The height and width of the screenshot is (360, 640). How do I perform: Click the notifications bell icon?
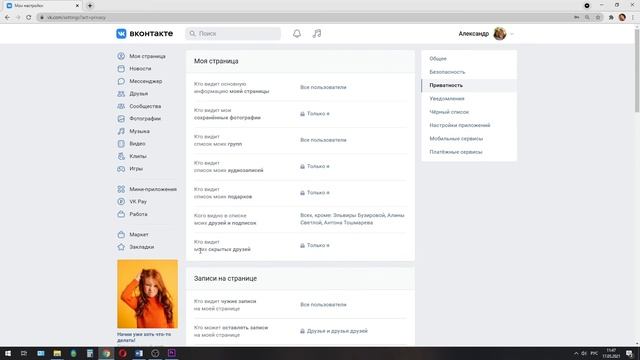[x=297, y=33]
